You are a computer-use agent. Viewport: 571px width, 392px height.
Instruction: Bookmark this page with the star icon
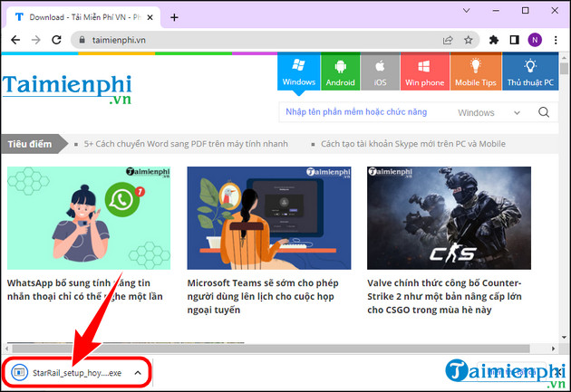coord(469,40)
